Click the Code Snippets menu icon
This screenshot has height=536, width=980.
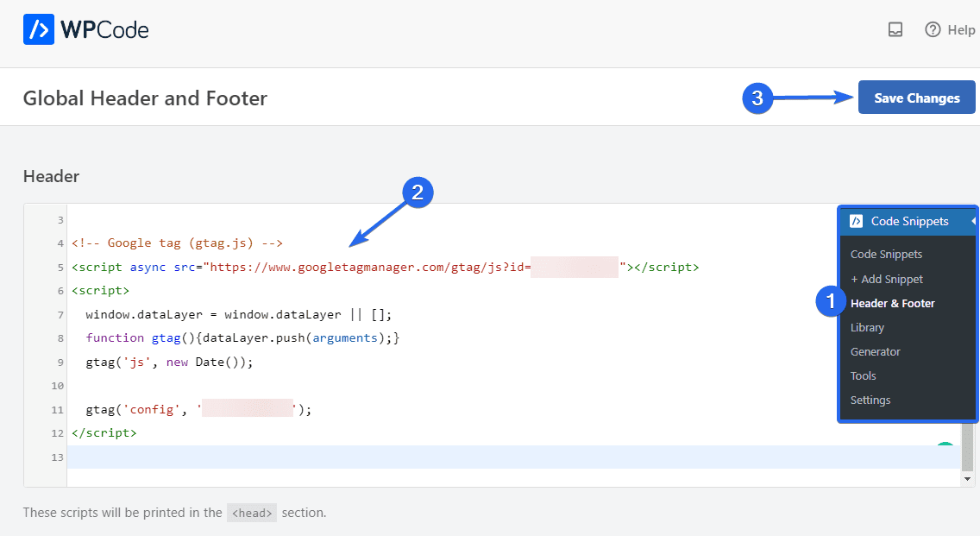pos(857,221)
